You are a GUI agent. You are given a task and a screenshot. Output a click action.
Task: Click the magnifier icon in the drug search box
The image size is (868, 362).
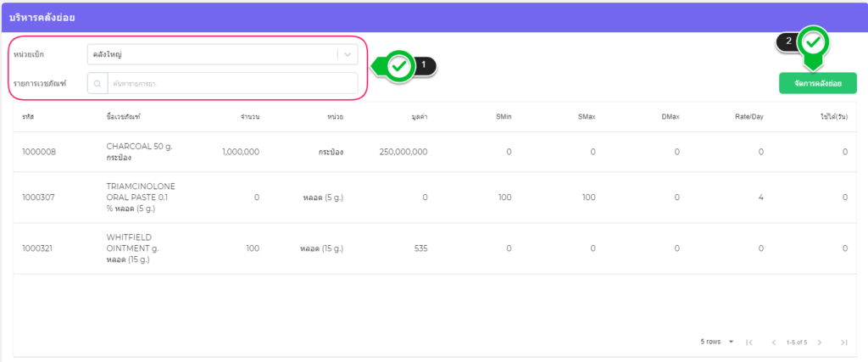[97, 84]
